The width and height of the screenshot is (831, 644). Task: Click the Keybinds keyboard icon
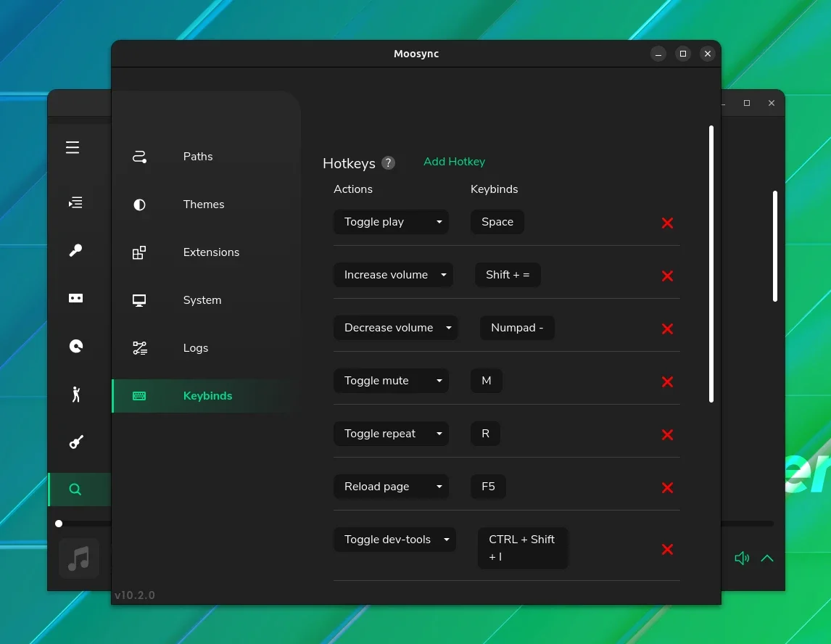[139, 396]
